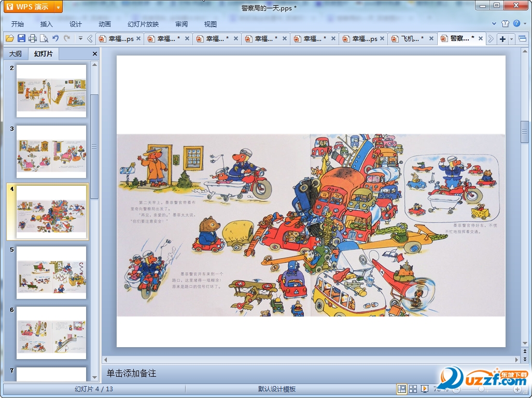Select slide 6 thumbnail
The width and height of the screenshot is (532, 398).
pos(51,333)
